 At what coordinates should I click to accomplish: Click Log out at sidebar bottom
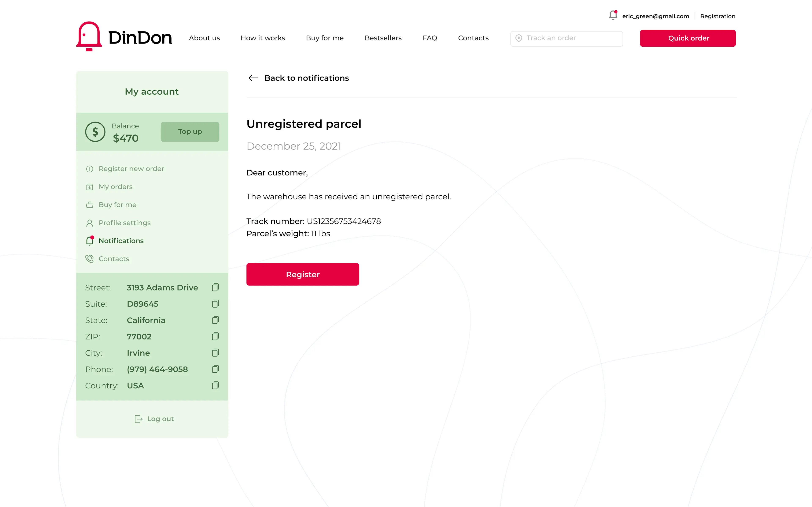(154, 419)
